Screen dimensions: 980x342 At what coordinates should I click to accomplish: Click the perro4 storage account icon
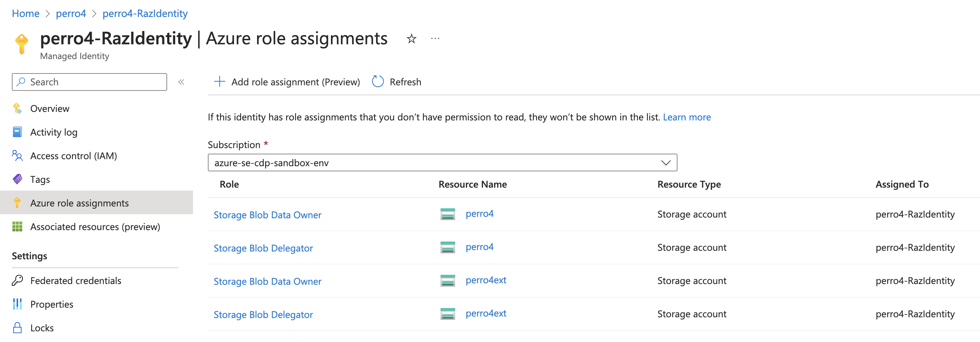click(x=447, y=214)
